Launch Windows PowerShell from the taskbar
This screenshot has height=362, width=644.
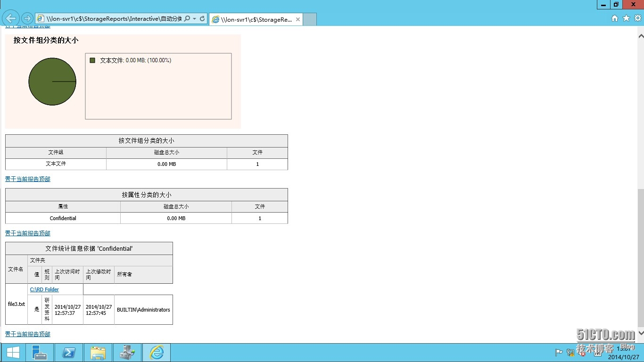coord(69,353)
